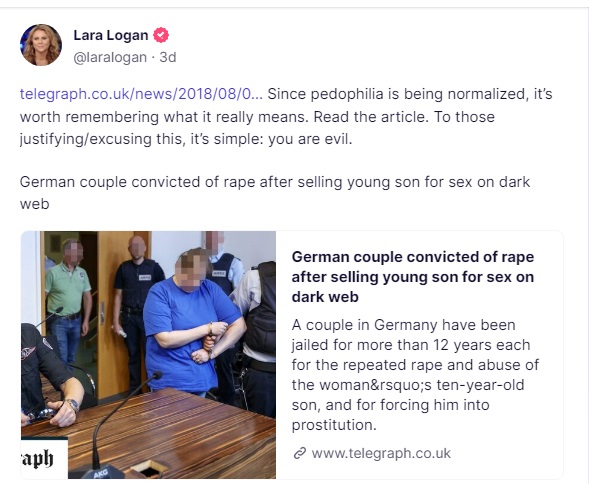Open the post via the 3d timestamp
Screen dimensions: 589x484
pos(168,57)
